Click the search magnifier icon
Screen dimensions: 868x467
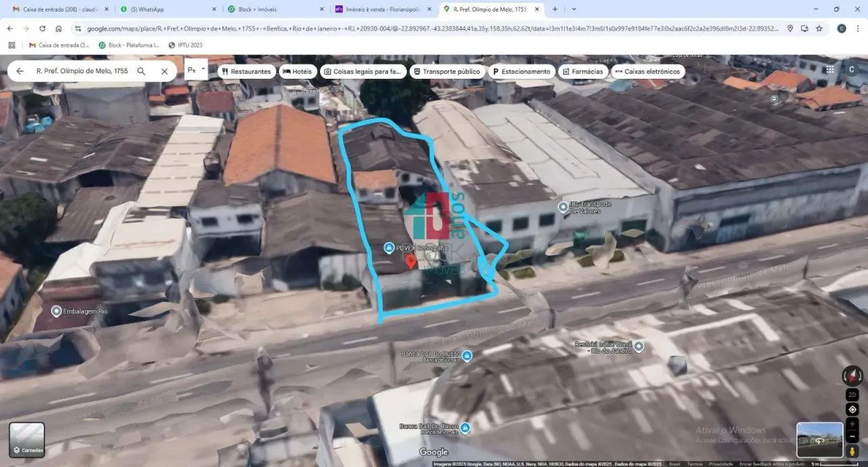[x=141, y=71]
